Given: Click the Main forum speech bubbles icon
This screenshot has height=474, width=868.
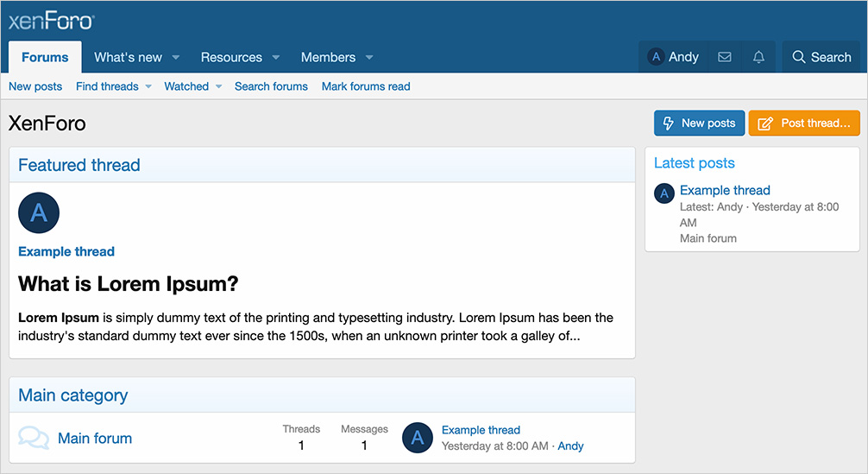Looking at the screenshot, I should point(34,438).
